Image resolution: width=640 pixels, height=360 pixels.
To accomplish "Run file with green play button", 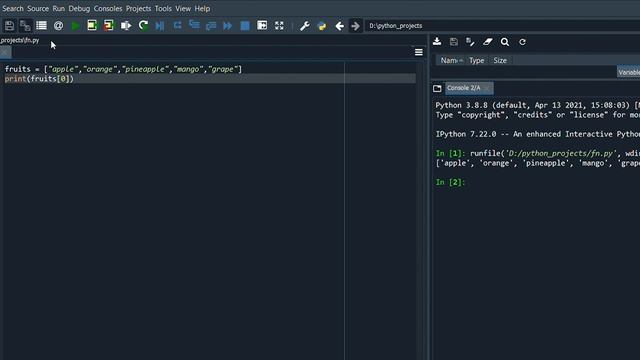I will coord(76,26).
